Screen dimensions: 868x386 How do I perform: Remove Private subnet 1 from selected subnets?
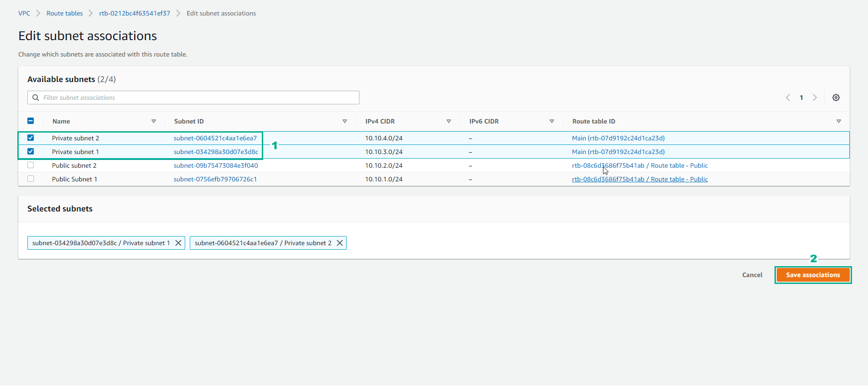(x=178, y=243)
